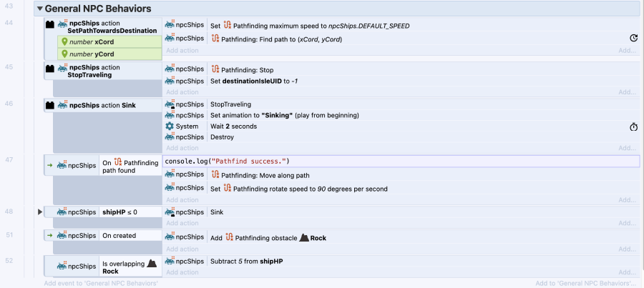Image resolution: width=644 pixels, height=288 pixels.
Task: Collapse the General NPC Behaviors group
Action: tap(39, 9)
